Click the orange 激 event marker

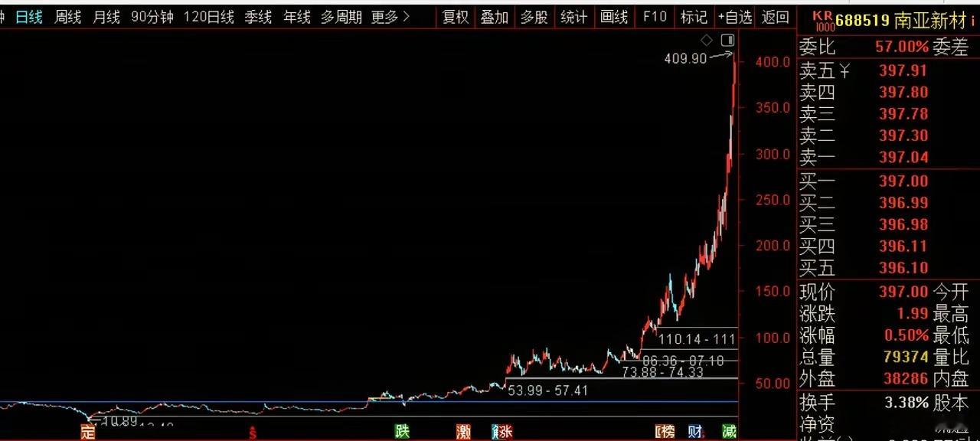pos(463,432)
